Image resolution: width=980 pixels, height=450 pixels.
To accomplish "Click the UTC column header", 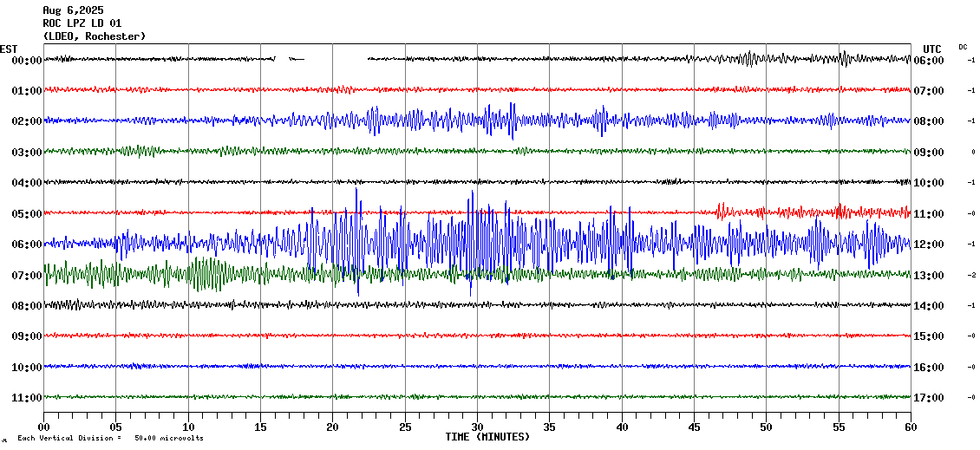I will [931, 49].
